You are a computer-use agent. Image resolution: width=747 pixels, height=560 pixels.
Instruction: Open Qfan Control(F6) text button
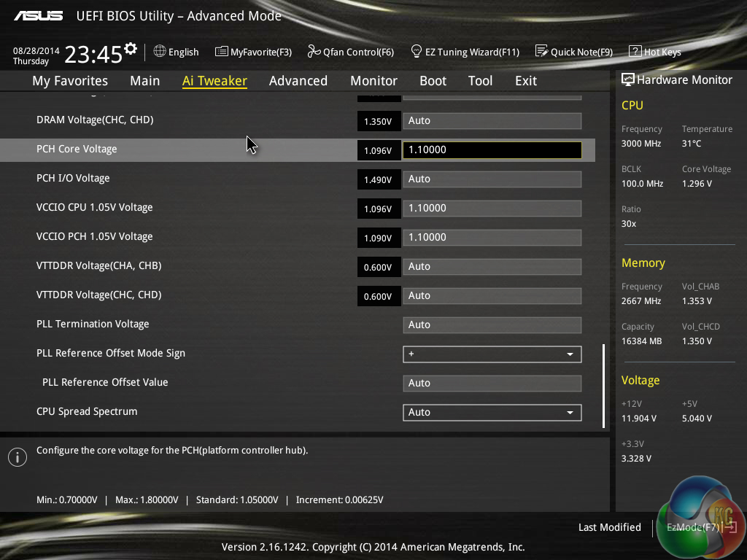click(358, 52)
